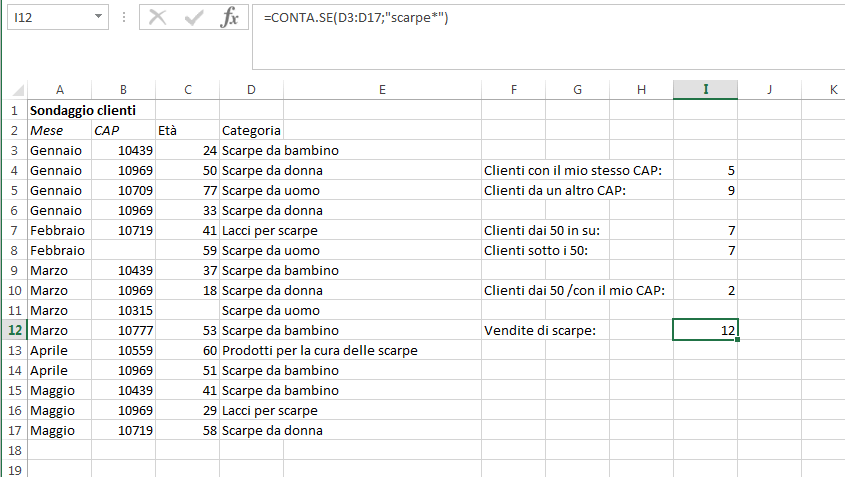The width and height of the screenshot is (845, 477).
Task: Click the Cancel (X) formula bar icon
Action: pyautogui.click(x=157, y=17)
